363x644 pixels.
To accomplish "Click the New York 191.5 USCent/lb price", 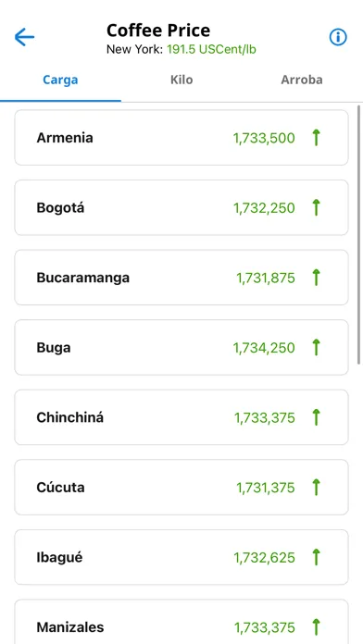I will pos(212,50).
